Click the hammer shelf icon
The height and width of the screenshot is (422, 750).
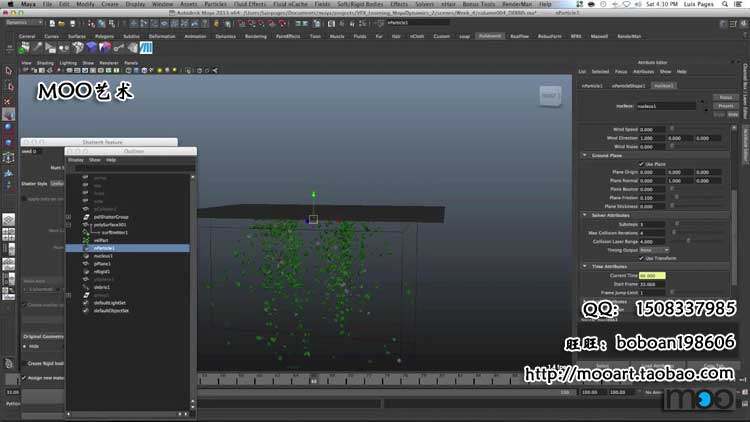click(x=37, y=48)
